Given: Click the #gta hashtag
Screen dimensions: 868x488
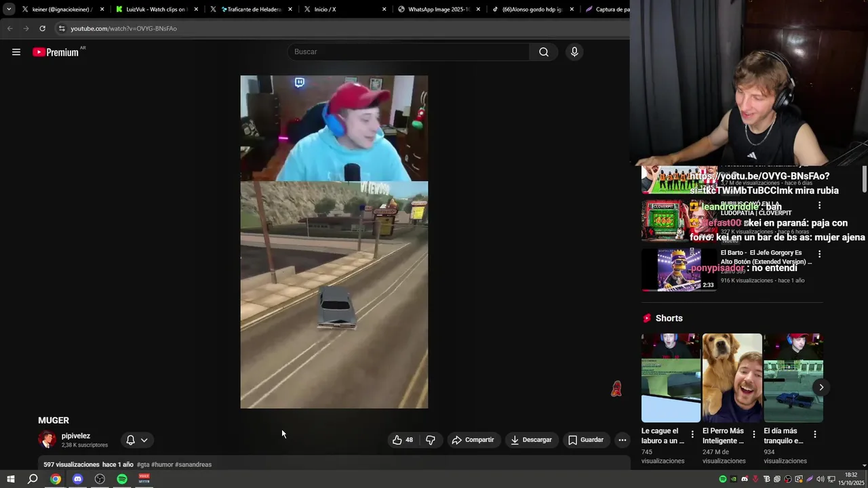Looking at the screenshot, I should tap(143, 465).
